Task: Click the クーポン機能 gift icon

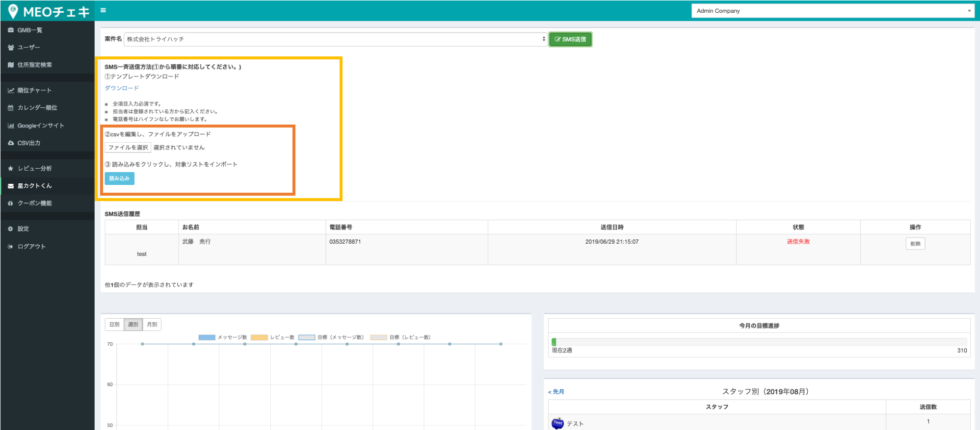Action: tap(11, 203)
